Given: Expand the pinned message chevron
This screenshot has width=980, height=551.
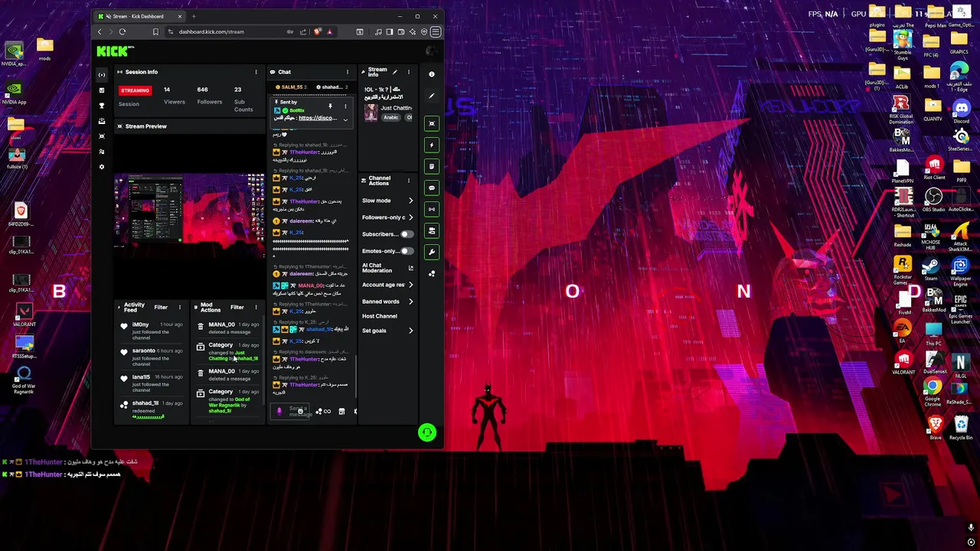Looking at the screenshot, I should tap(345, 119).
